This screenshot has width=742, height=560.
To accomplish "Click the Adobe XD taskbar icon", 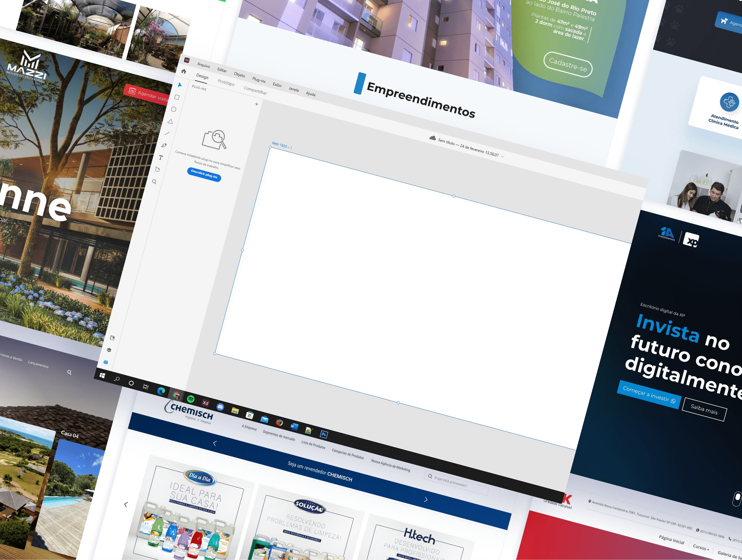I will click(x=205, y=403).
